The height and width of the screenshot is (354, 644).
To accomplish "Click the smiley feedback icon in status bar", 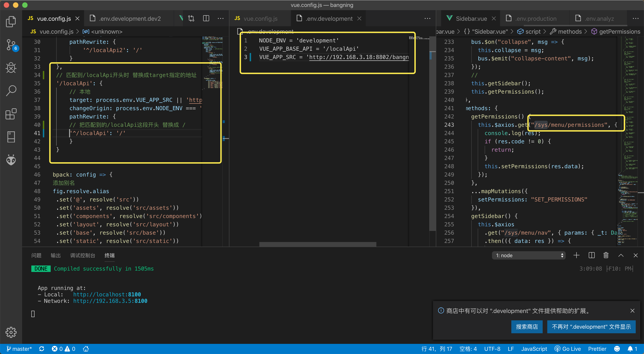I will pos(617,349).
